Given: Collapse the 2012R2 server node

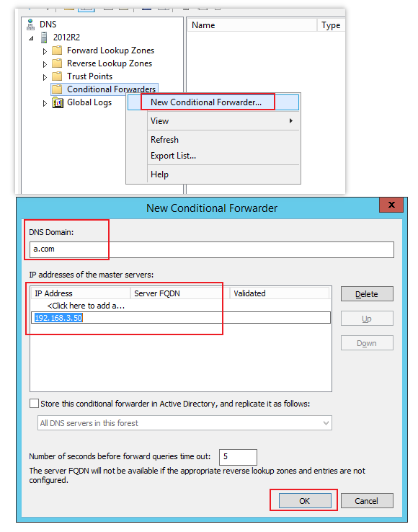Looking at the screenshot, I should click(x=31, y=38).
